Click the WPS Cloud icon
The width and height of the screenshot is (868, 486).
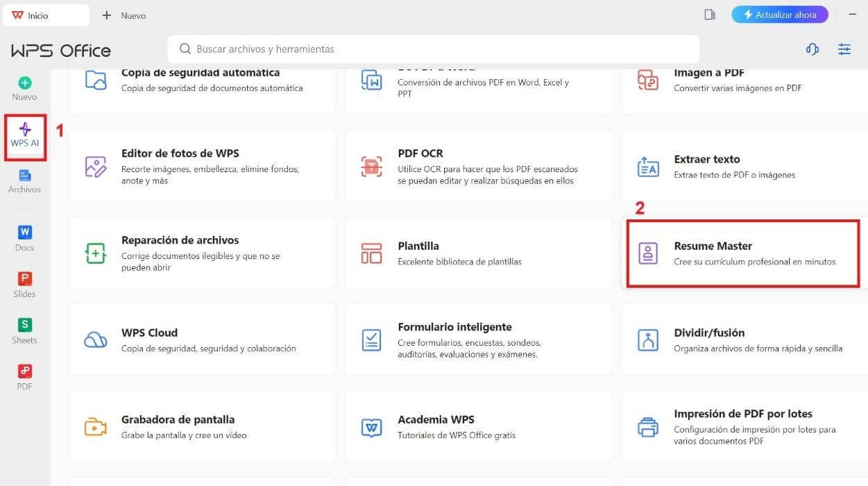pyautogui.click(x=96, y=340)
